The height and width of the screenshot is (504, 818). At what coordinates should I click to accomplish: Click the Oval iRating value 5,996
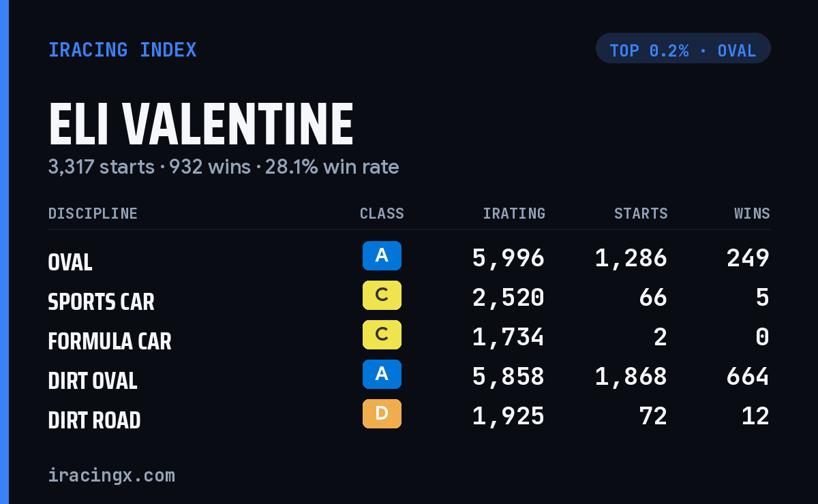509,258
